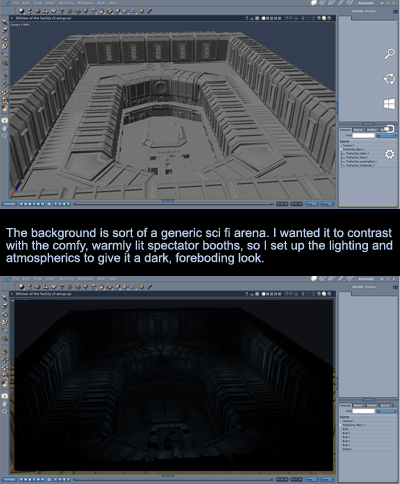Click the Windows Start logo charm

pos(389,104)
